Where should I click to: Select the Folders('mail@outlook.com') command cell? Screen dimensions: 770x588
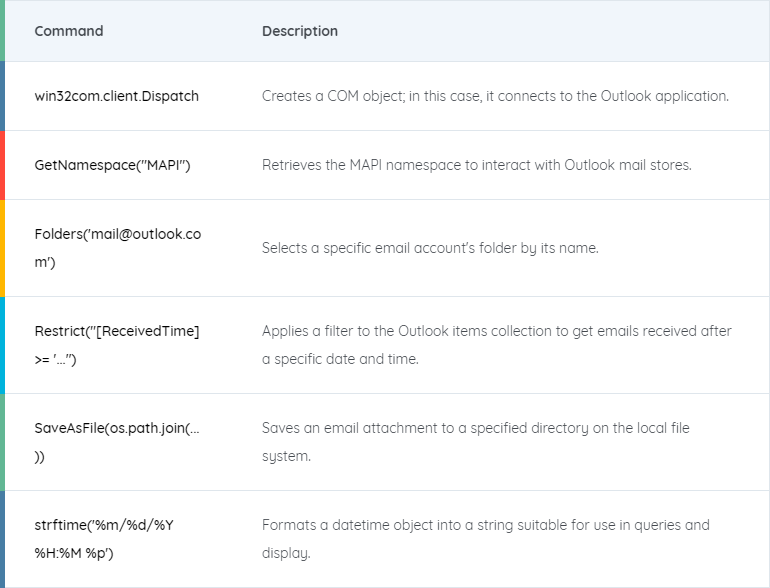118,248
